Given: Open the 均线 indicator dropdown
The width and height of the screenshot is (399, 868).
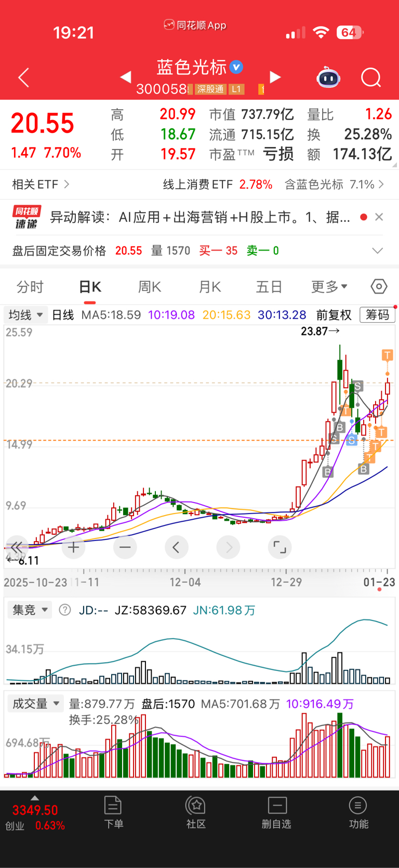Looking at the screenshot, I should tap(25, 315).
